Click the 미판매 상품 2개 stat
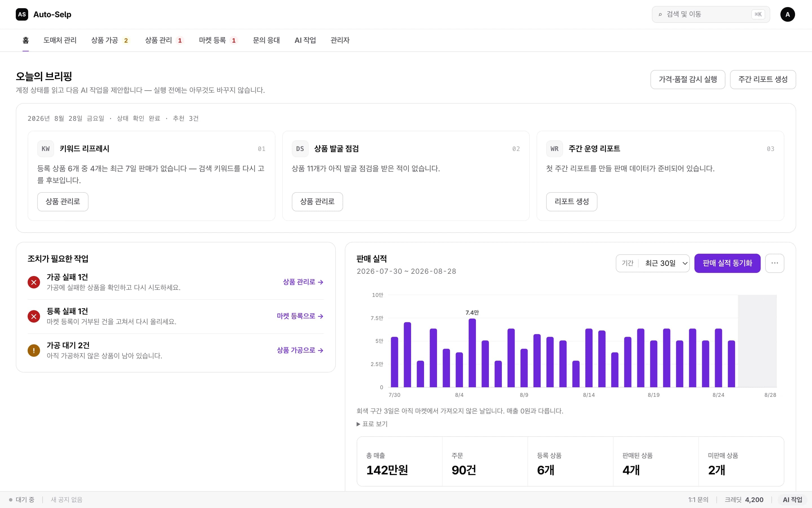This screenshot has width=812, height=508. [741, 462]
